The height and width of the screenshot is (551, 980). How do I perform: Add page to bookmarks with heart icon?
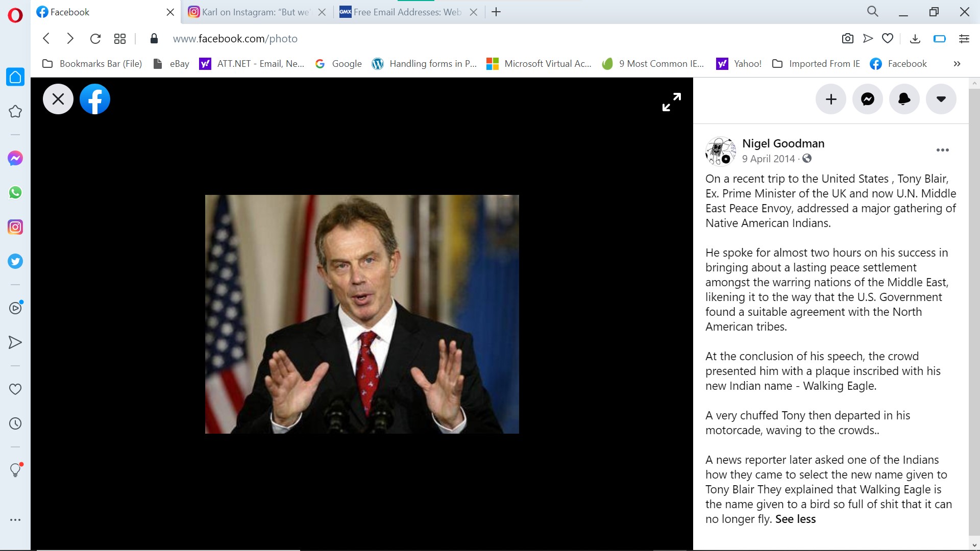(x=888, y=39)
